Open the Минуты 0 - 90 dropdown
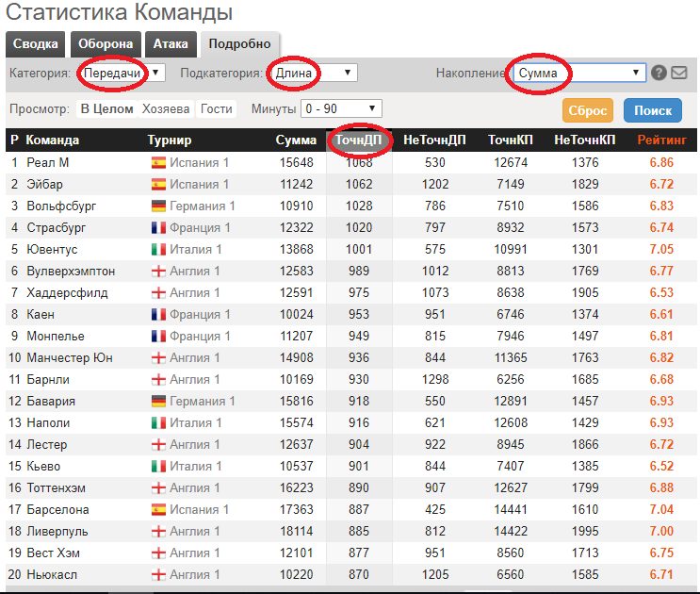 (x=341, y=108)
